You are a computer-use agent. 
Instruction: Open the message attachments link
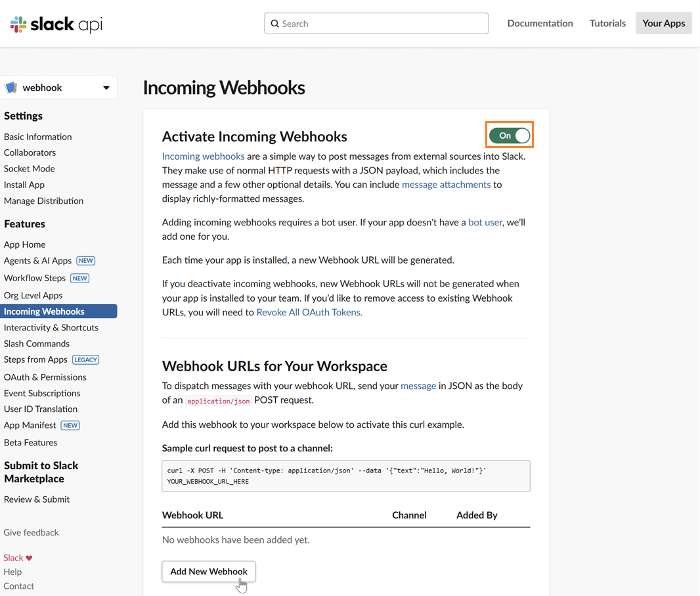click(x=446, y=185)
